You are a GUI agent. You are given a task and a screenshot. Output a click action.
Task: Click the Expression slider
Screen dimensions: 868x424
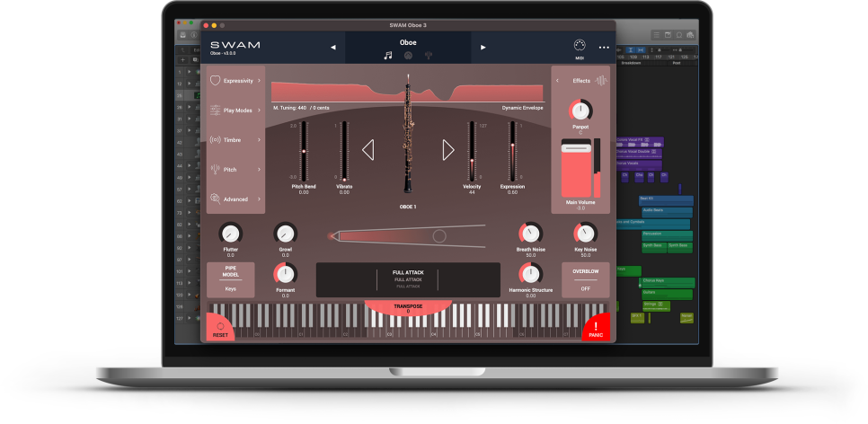512,151
